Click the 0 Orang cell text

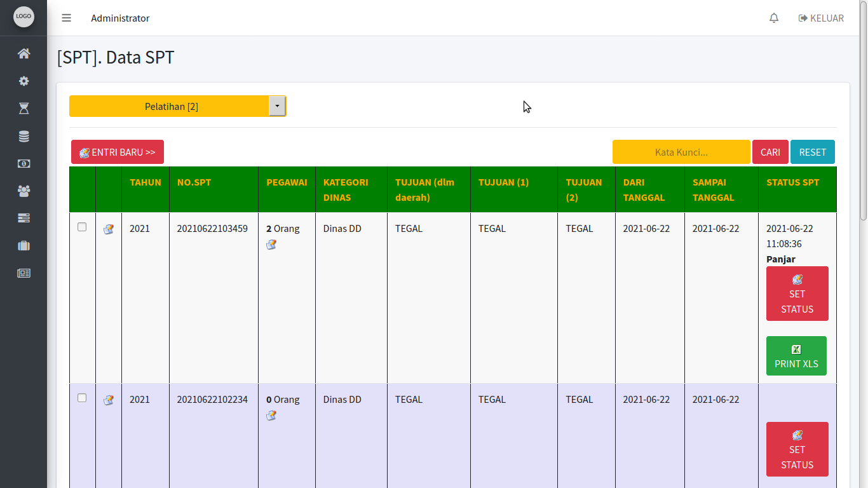[283, 400]
